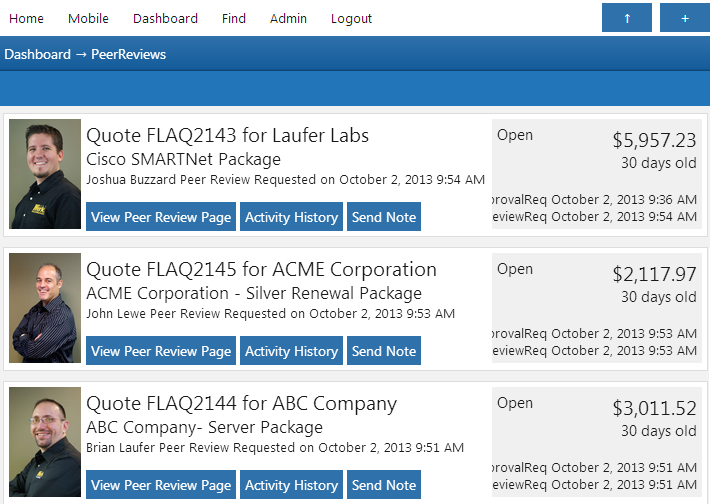Select Find in the navigation bar
The image size is (713, 504).
pos(234,18)
